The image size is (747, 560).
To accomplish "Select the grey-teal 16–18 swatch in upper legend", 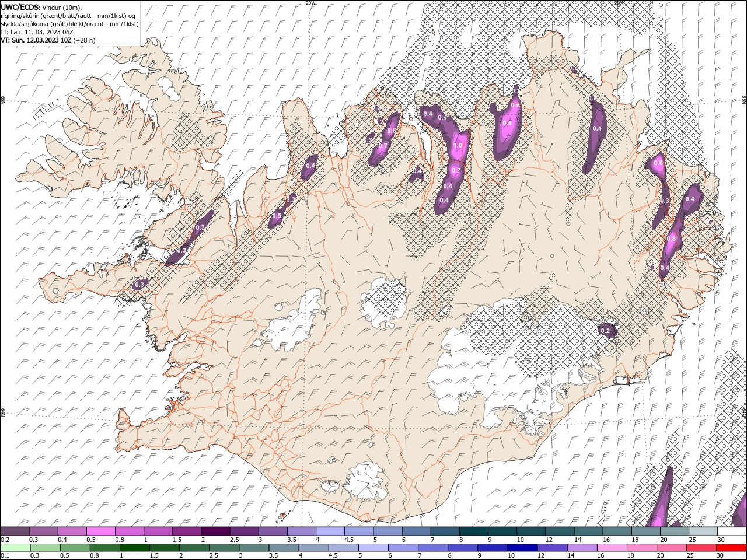I will pyautogui.click(x=617, y=531).
